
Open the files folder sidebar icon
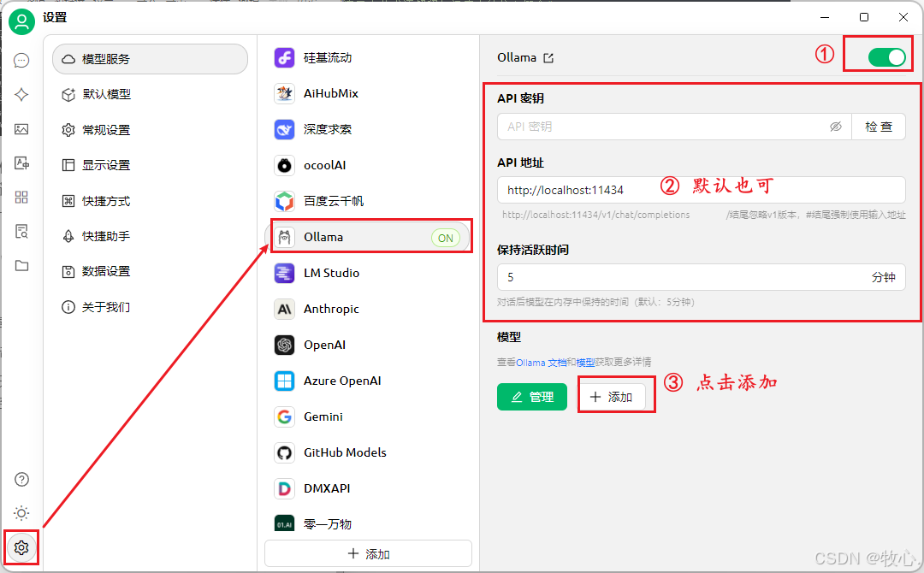pos(21,266)
